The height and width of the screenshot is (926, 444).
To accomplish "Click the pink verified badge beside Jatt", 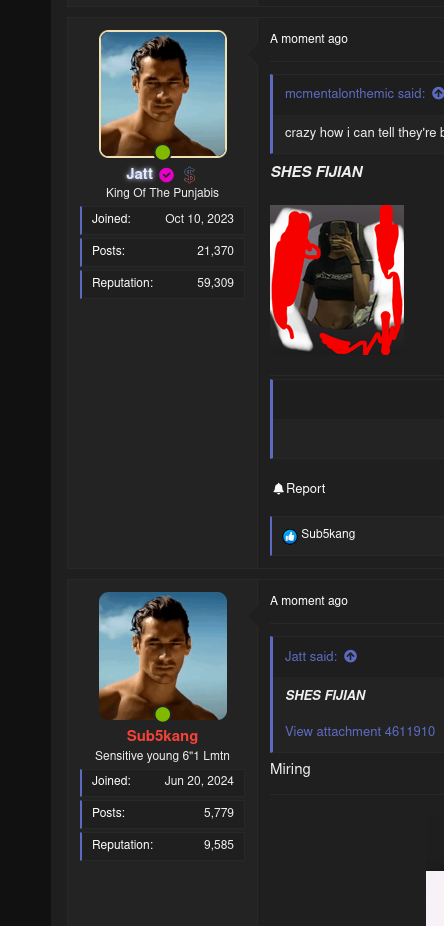I will (x=166, y=175).
